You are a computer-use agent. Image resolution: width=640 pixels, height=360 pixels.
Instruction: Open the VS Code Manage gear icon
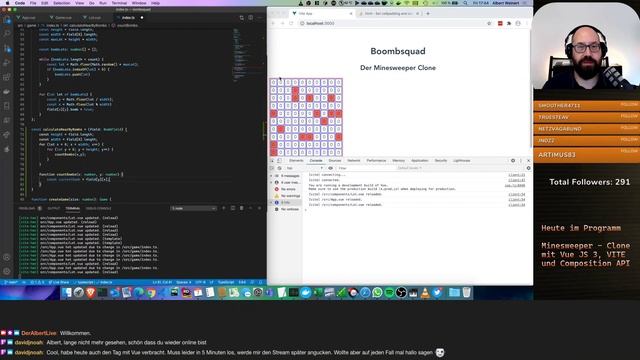tap(7, 271)
